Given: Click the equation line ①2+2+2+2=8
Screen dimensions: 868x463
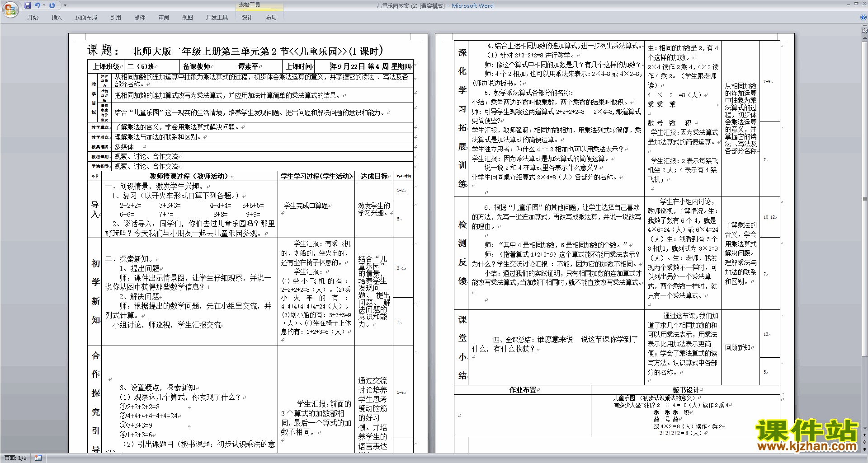Looking at the screenshot, I should 139,407.
